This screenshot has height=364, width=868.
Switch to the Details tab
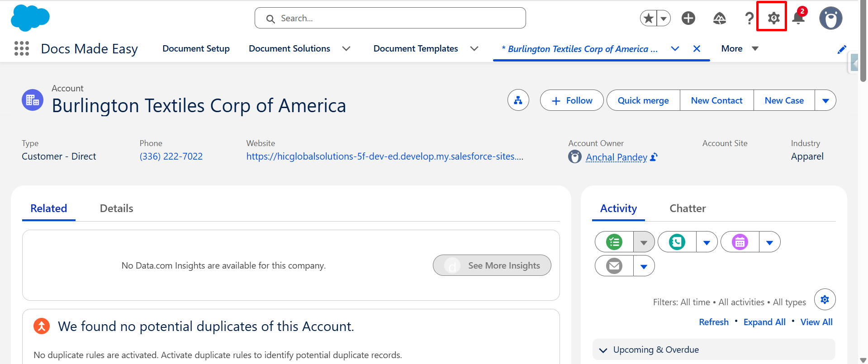click(x=117, y=208)
